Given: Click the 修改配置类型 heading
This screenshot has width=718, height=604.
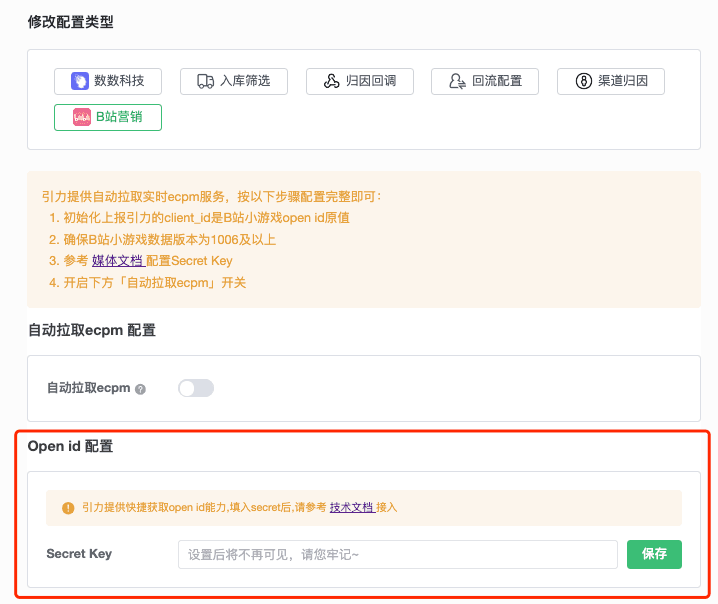Looking at the screenshot, I should tap(71, 22).
